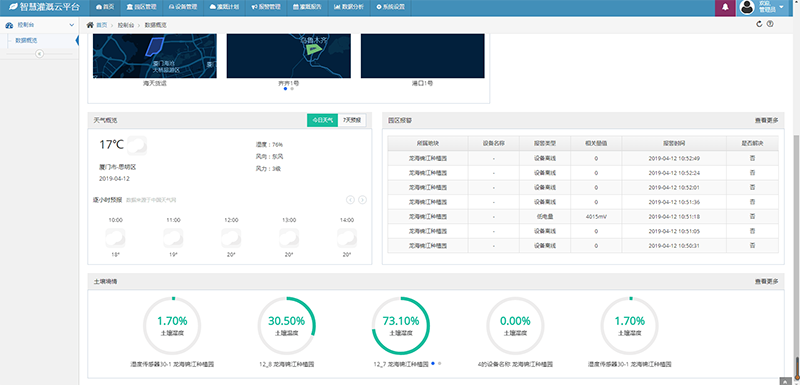Switch to the 7天预报 weather toggle
Image resolution: width=800 pixels, height=385 pixels.
tap(352, 120)
